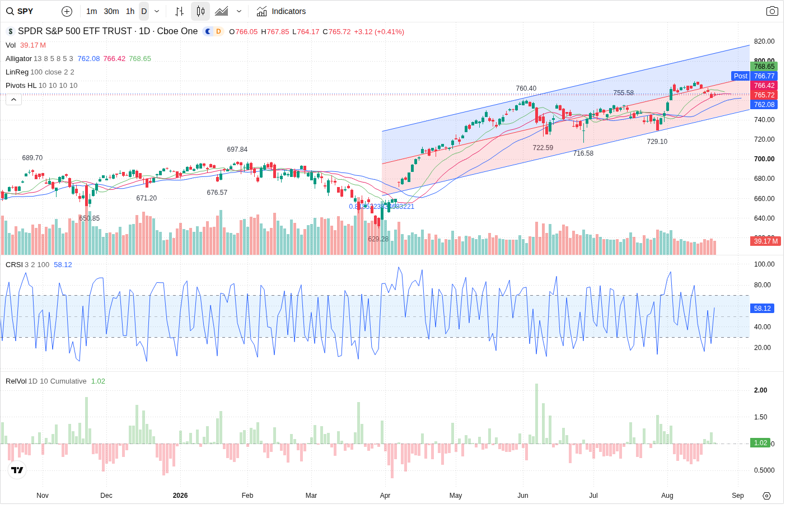
Task: Click the 58.12 CRSI axis label
Action: pyautogui.click(x=762, y=309)
